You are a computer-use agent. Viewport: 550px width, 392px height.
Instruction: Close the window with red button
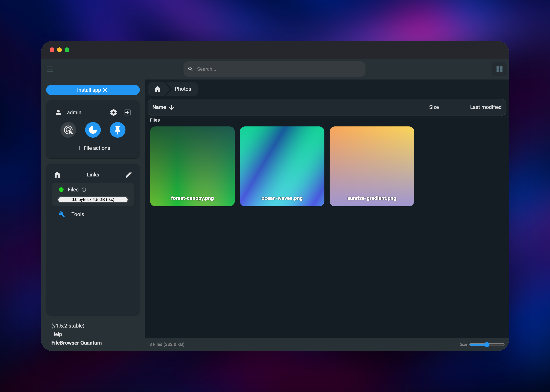point(52,50)
